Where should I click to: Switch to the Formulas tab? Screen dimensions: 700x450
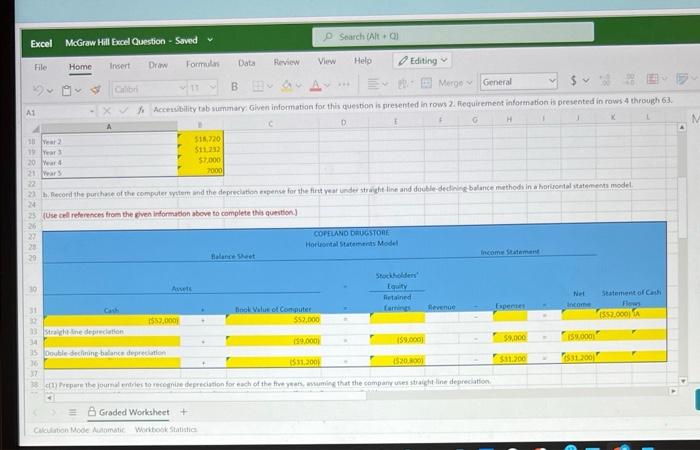coord(203,64)
